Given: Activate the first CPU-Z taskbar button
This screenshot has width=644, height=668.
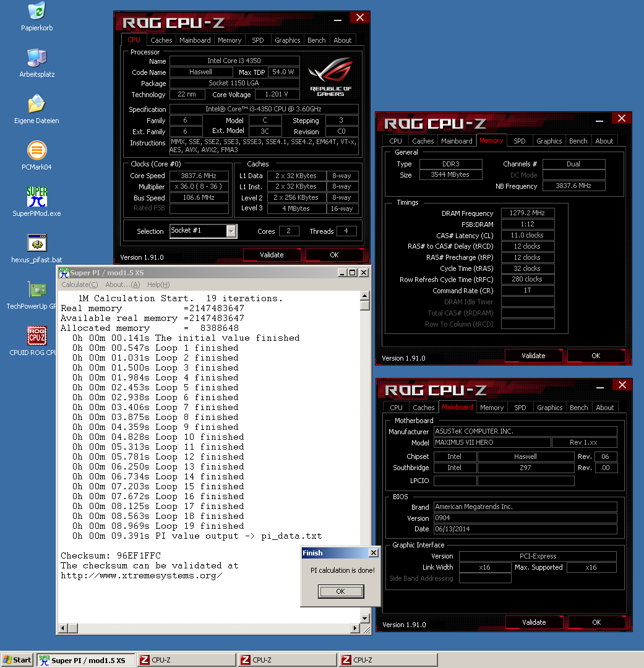Looking at the screenshot, I should (x=187, y=660).
